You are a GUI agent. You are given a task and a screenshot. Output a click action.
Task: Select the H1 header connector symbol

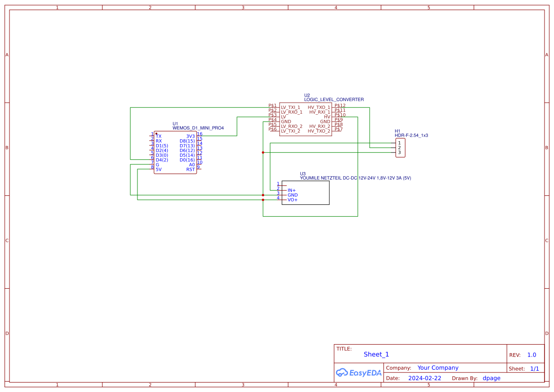point(400,147)
